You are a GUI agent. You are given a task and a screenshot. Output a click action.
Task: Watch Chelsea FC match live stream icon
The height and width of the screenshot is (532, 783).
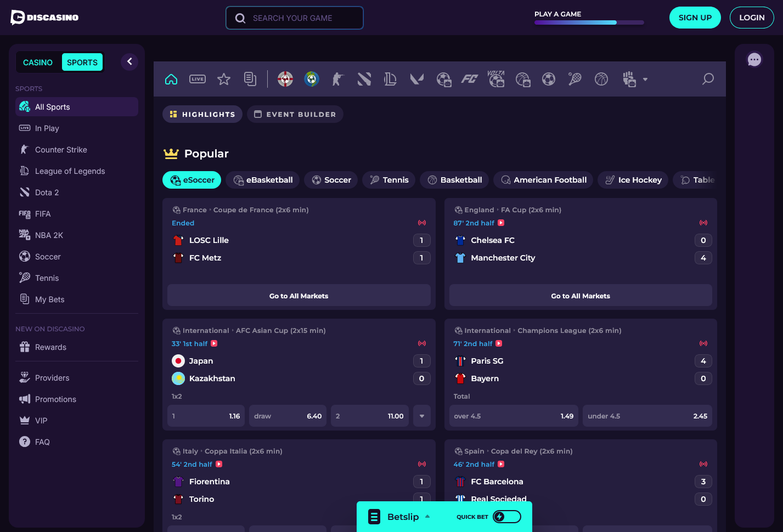(x=501, y=223)
